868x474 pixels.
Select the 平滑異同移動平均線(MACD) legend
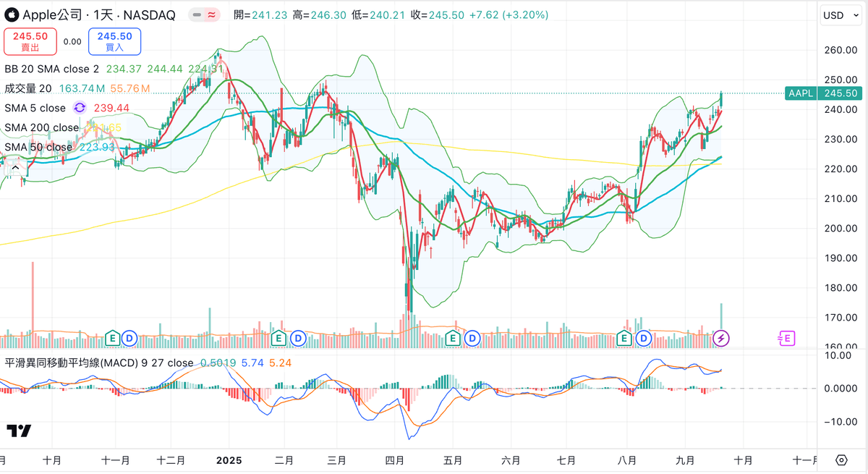pos(99,363)
